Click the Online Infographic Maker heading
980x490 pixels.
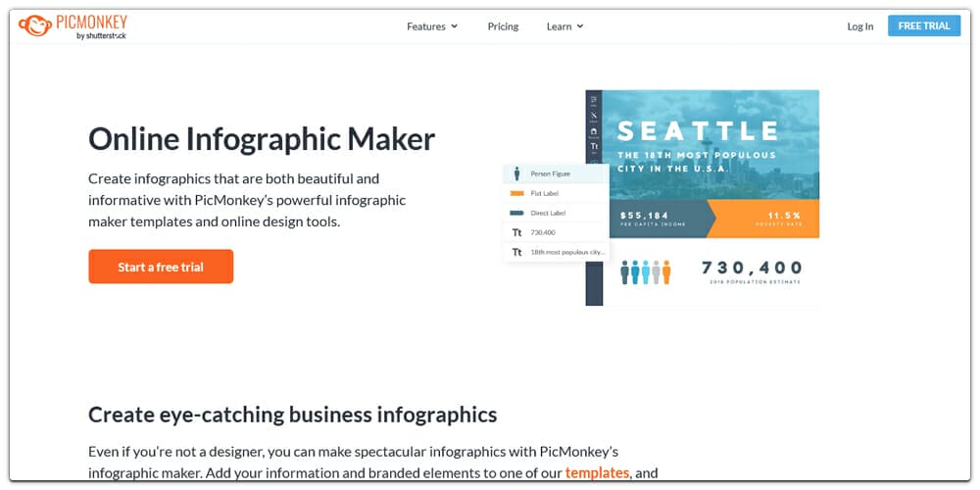tap(262, 139)
